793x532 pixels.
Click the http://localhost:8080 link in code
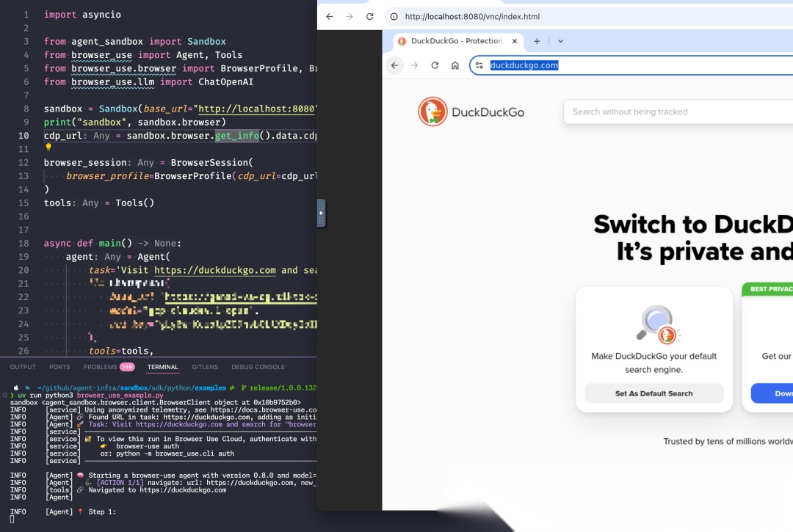[256, 109]
